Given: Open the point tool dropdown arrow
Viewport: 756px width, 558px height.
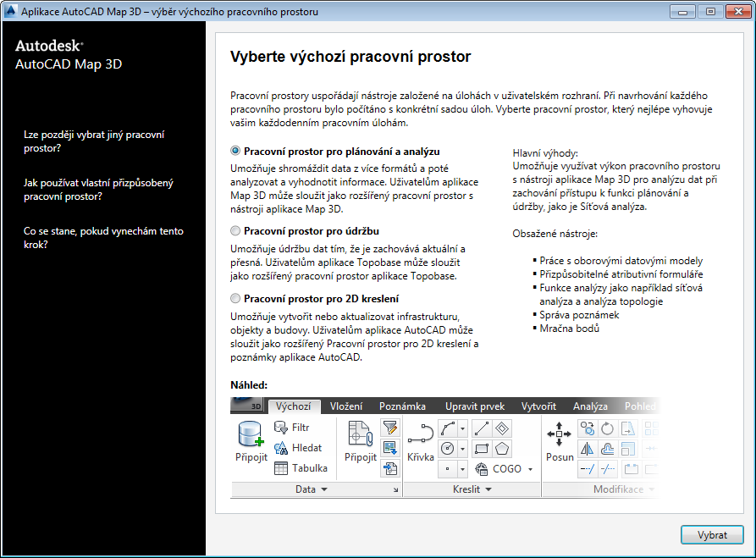Looking at the screenshot, I should [x=462, y=469].
